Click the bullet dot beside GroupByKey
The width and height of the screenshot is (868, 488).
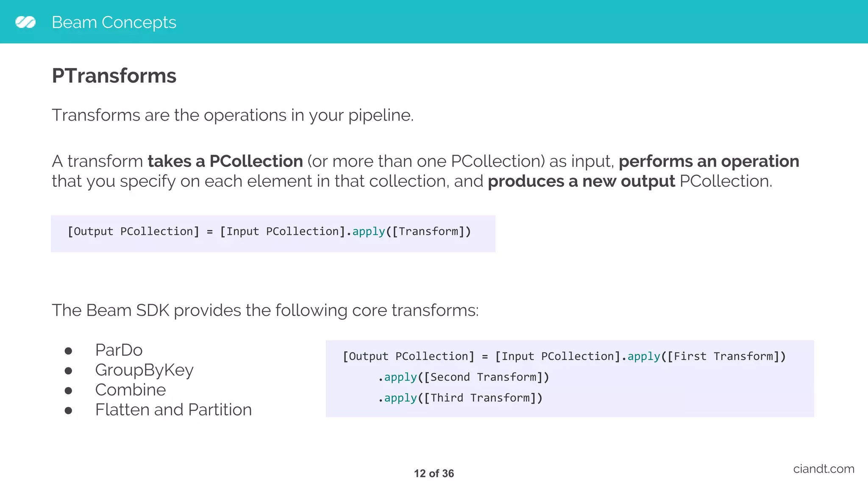68,371
